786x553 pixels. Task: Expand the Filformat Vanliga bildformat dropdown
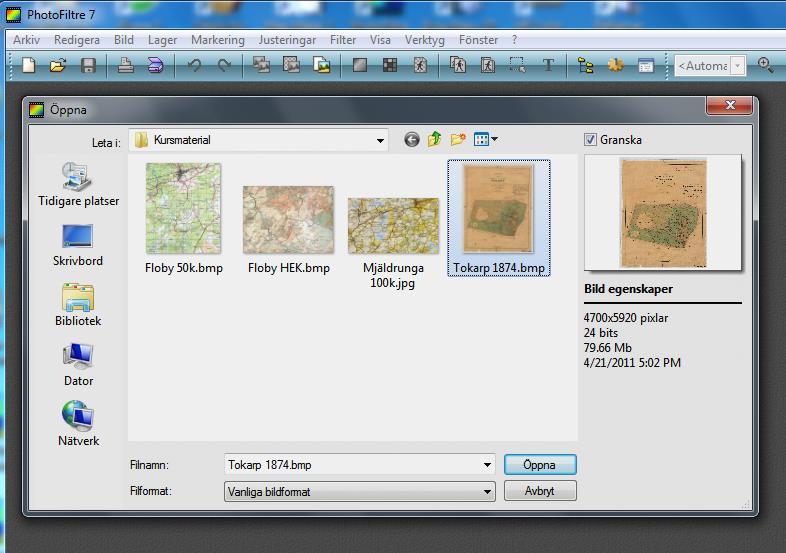pyautogui.click(x=487, y=492)
